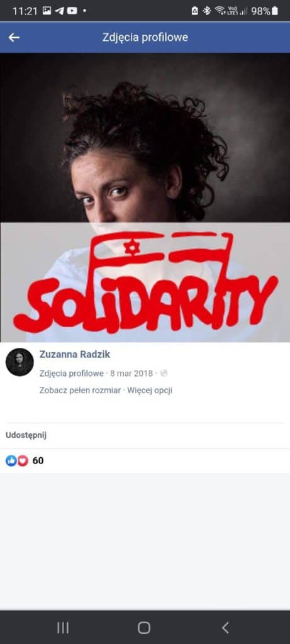This screenshot has height=644, width=290.
Task: Tap the blue like reaction icon
Action: [x=11, y=461]
